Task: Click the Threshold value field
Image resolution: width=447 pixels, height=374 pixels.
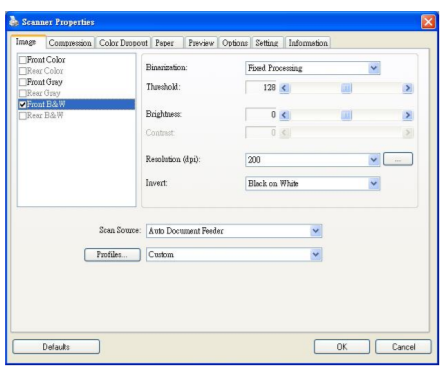Action: pos(261,88)
